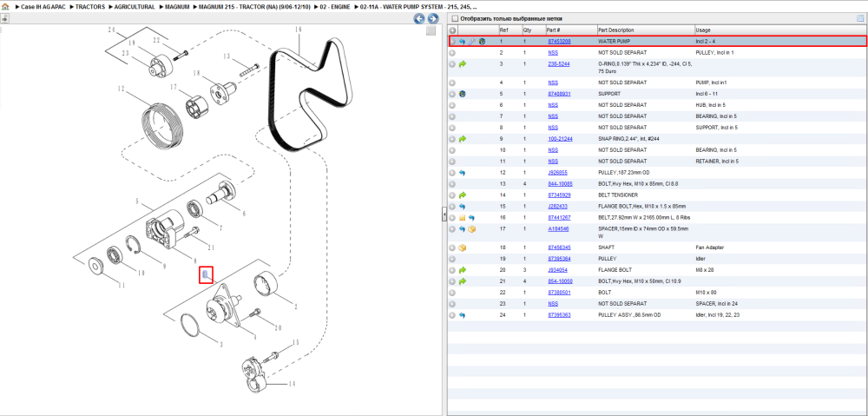
Task: Select callout 14 by the belt tensioner
Action: [291, 383]
